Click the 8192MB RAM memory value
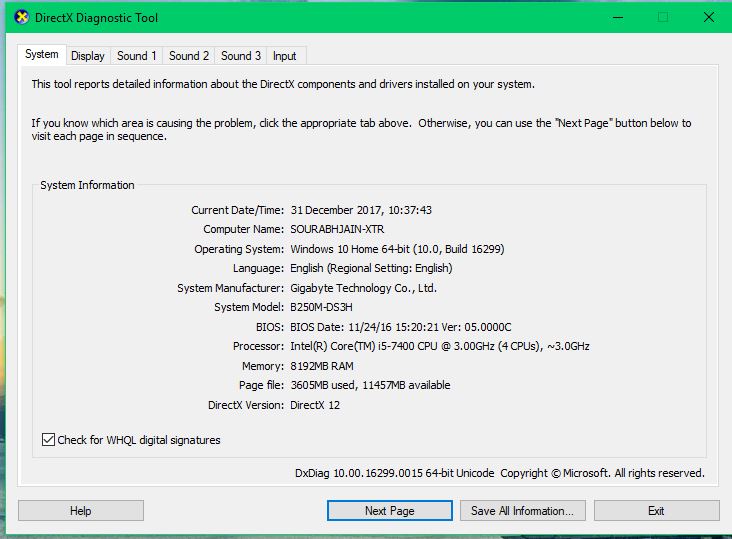The width and height of the screenshot is (732, 539). pyautogui.click(x=322, y=366)
